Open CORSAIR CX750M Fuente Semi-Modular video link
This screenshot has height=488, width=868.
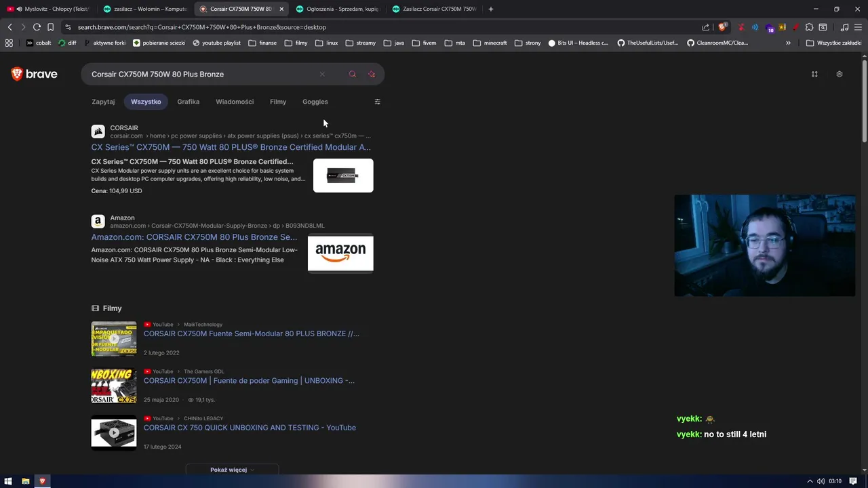click(x=252, y=333)
